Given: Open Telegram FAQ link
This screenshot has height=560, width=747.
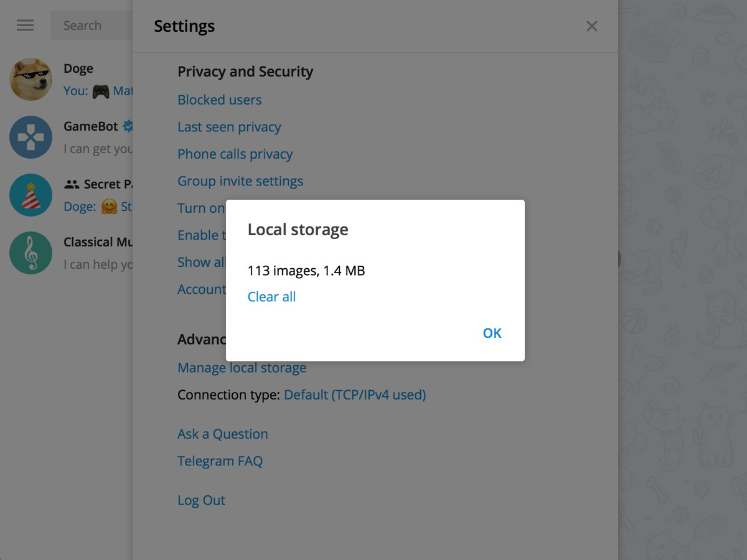Looking at the screenshot, I should pyautogui.click(x=220, y=461).
